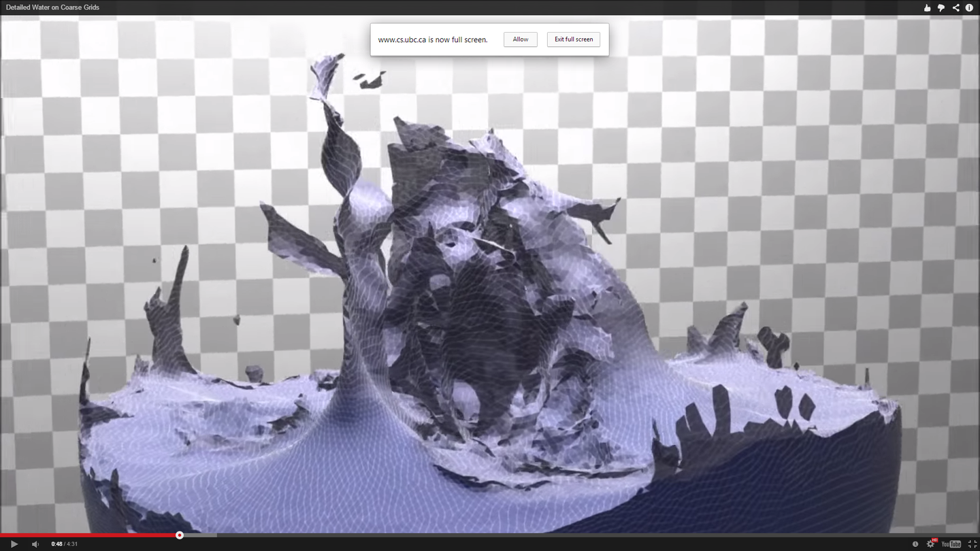Click the play button

pyautogui.click(x=14, y=544)
